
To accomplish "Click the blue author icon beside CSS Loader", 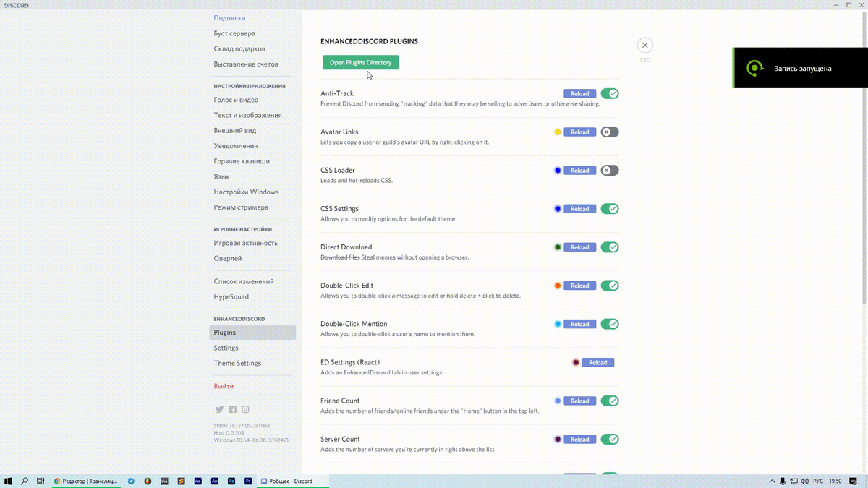I will pyautogui.click(x=558, y=171).
